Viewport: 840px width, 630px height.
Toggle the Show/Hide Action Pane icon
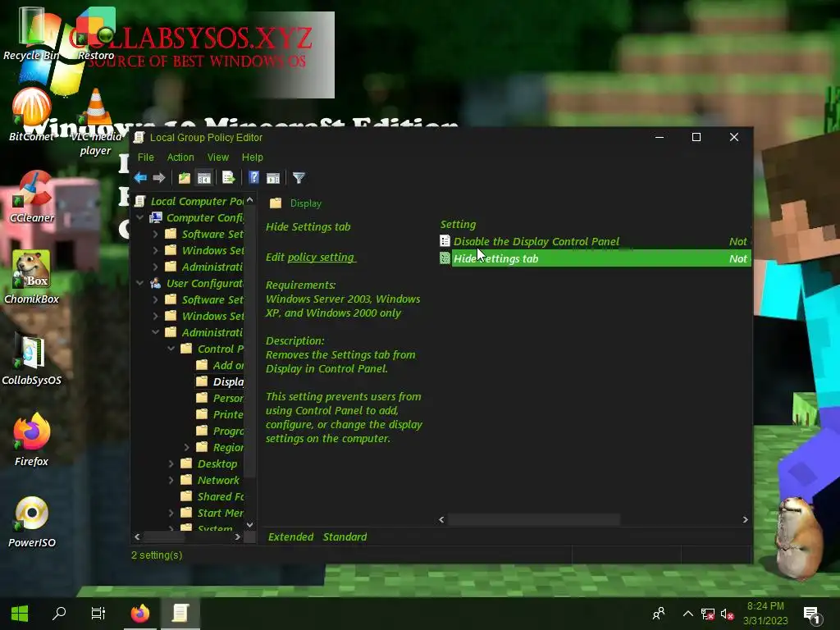273,178
